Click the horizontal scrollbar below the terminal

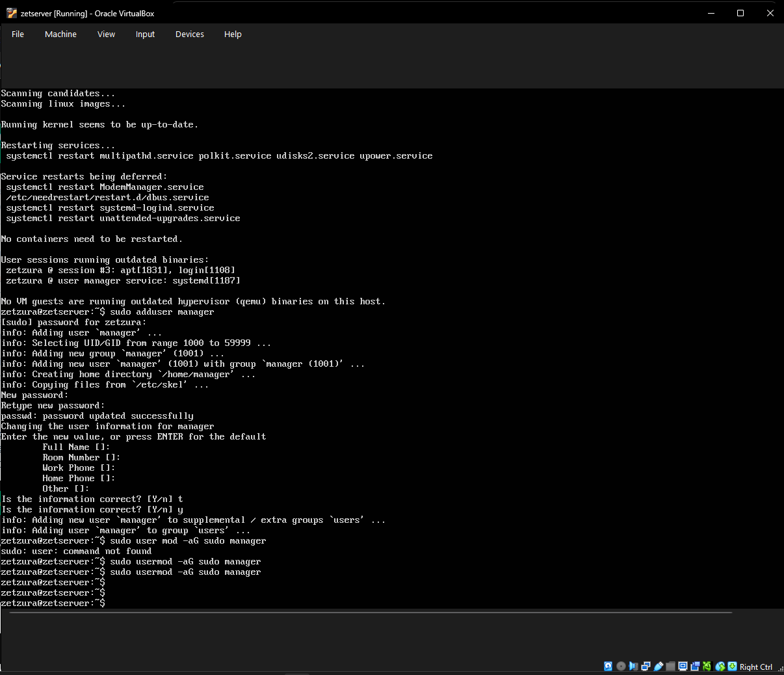(371, 613)
